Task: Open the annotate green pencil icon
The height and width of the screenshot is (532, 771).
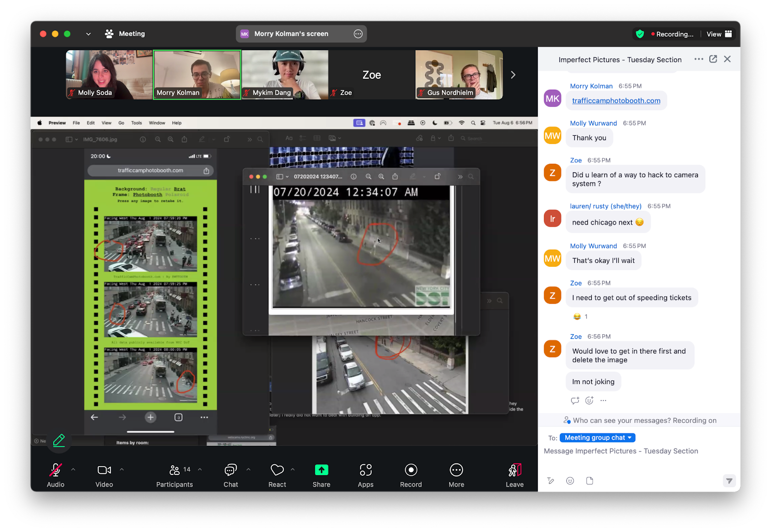Action: 59,441
